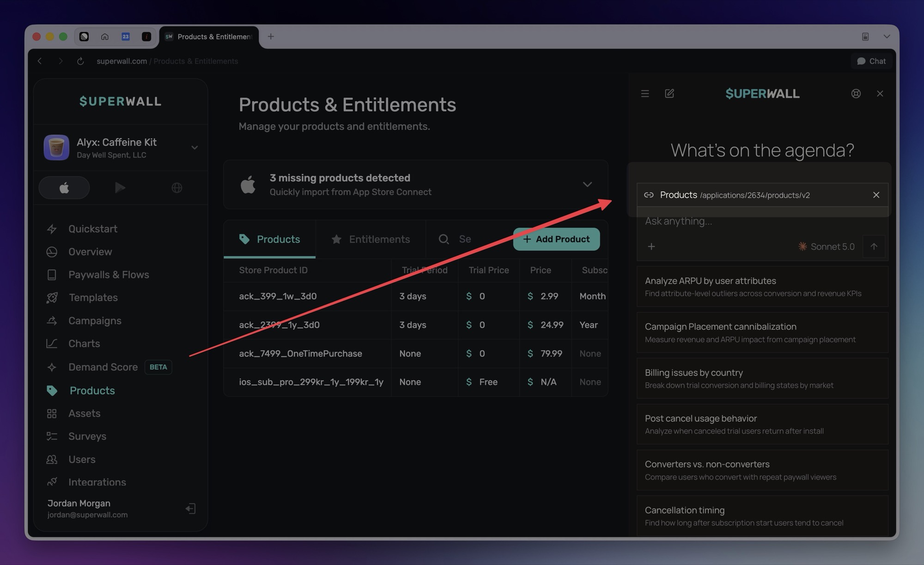Switch to the Products tab
924x565 pixels.
point(269,239)
